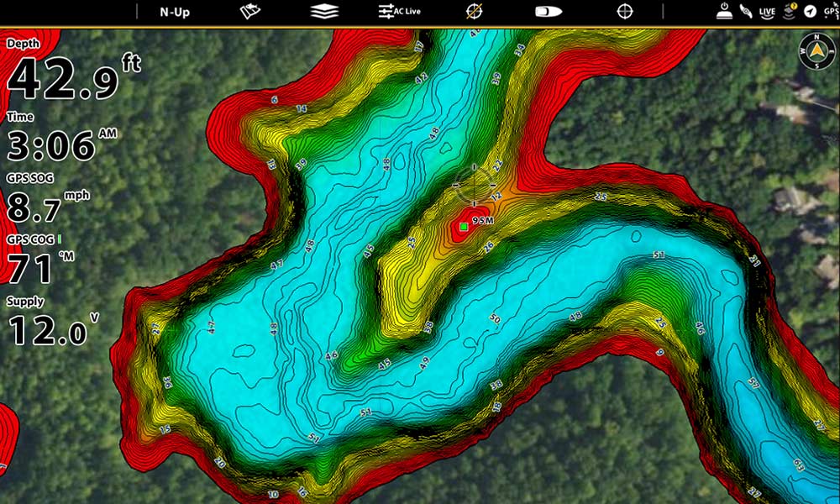Open the chart layers icon

(x=324, y=11)
